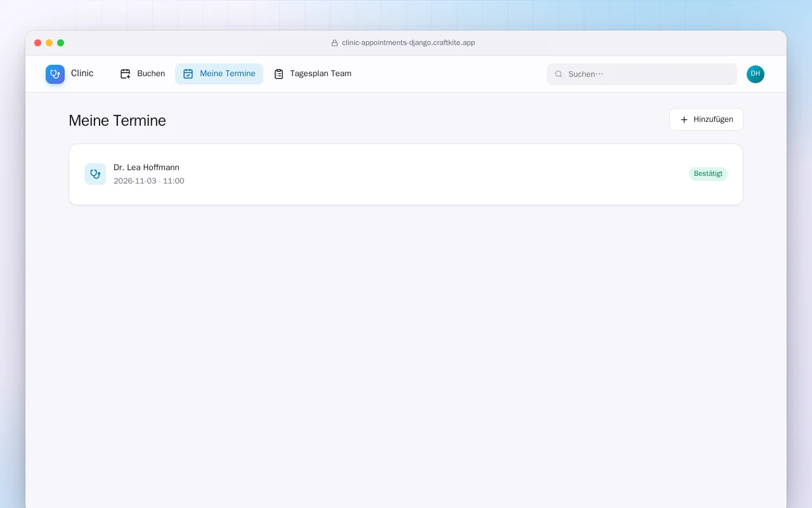
Task: Click the green maximize window button
Action: coord(61,43)
